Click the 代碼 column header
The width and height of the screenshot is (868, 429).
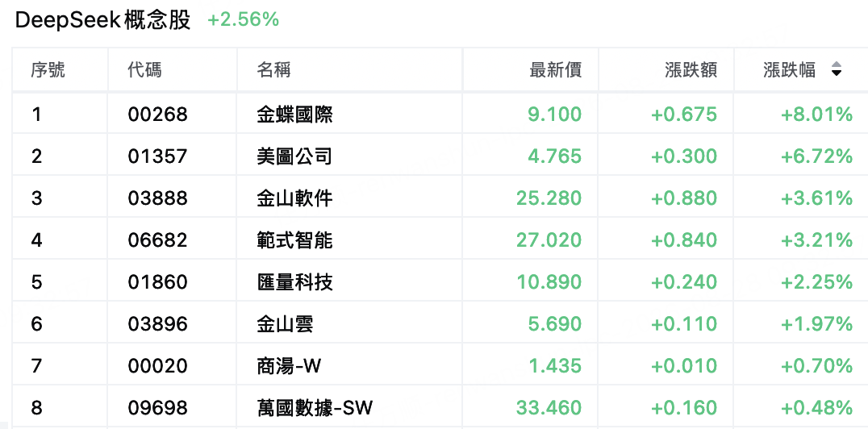[x=145, y=69]
